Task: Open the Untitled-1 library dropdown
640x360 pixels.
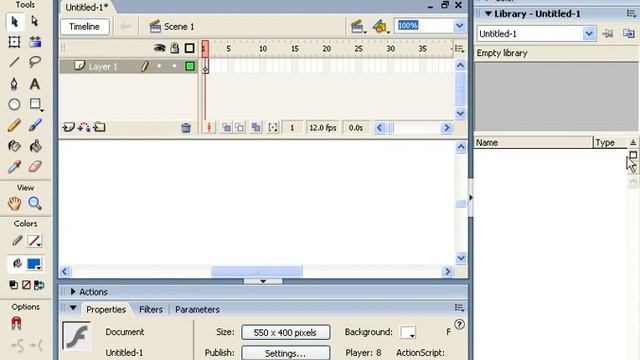Action: pyautogui.click(x=589, y=33)
